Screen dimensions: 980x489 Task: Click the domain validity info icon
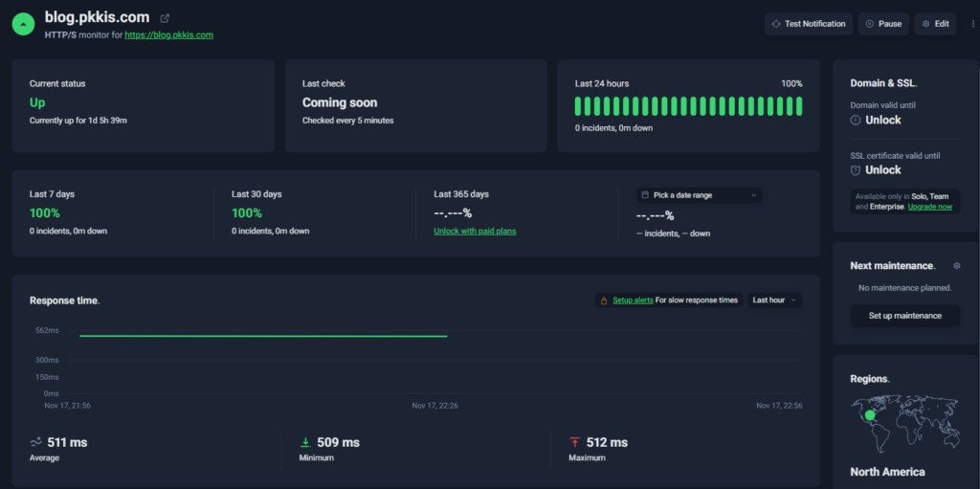point(856,121)
